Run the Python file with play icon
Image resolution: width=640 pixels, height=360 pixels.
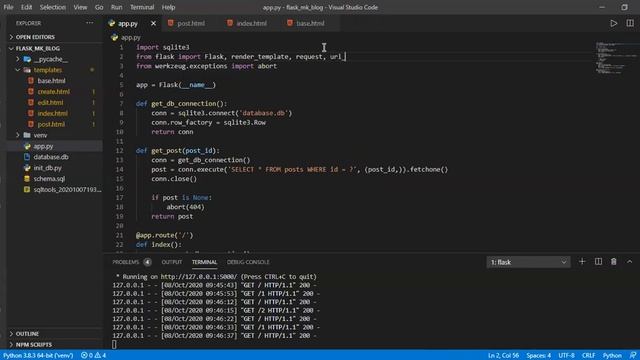click(x=613, y=23)
